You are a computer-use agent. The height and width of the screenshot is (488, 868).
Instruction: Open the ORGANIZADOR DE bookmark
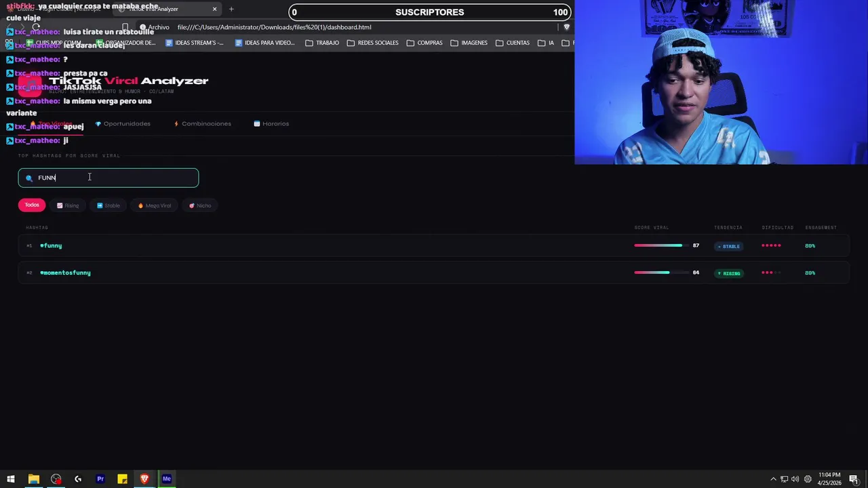[125, 43]
